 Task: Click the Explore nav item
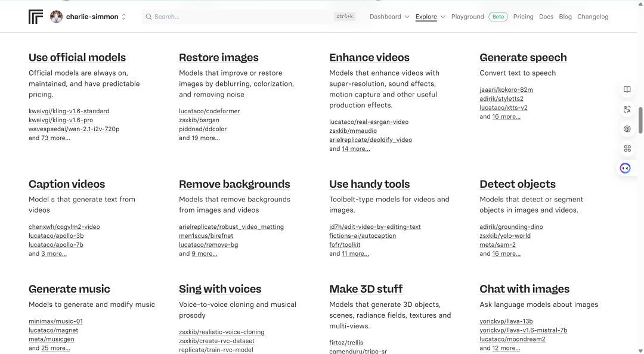(x=426, y=17)
